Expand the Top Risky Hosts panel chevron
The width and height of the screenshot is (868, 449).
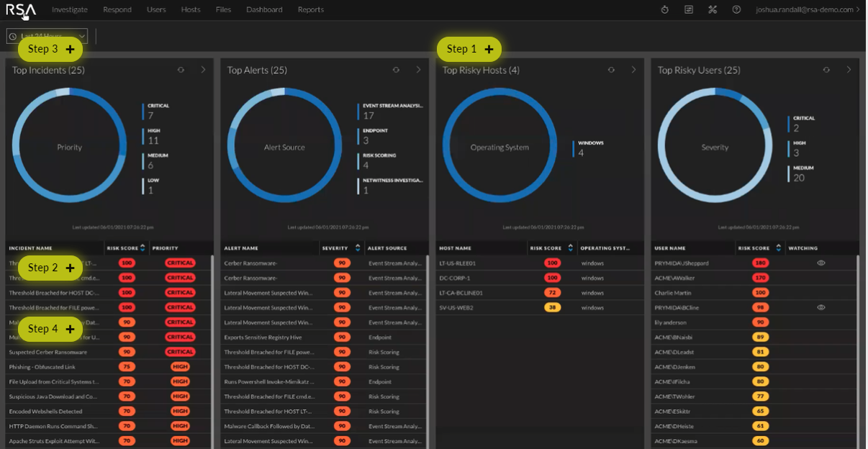coord(633,70)
